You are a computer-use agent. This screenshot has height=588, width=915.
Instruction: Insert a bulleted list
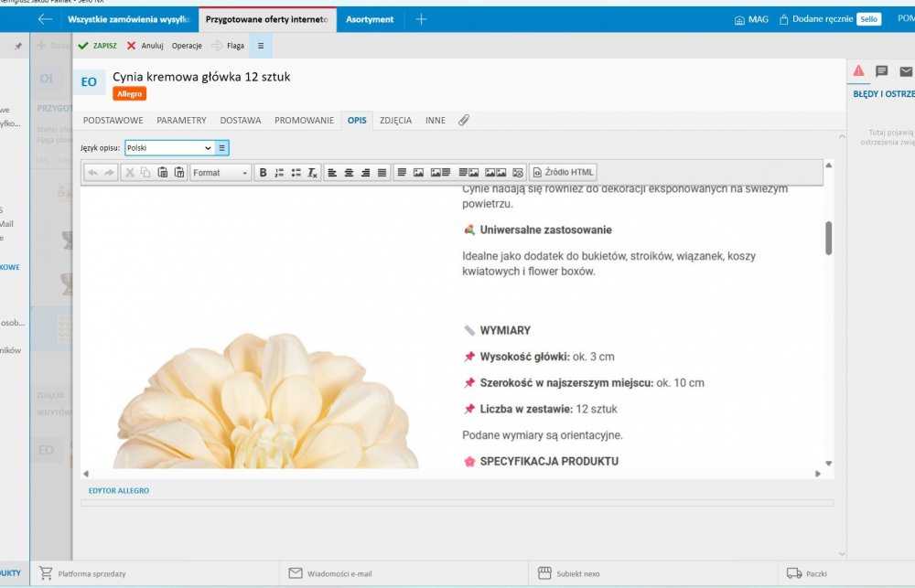tap(296, 173)
